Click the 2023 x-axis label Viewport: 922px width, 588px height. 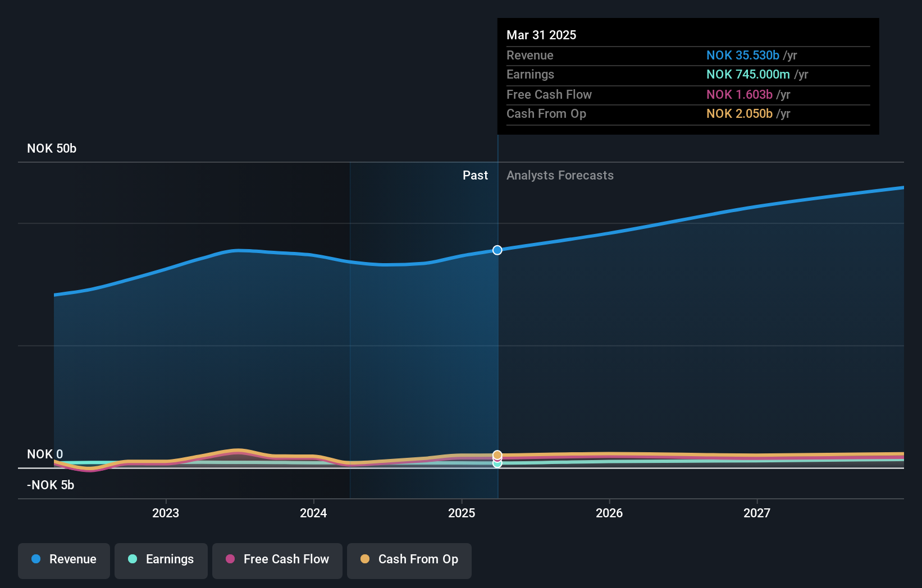(x=166, y=513)
